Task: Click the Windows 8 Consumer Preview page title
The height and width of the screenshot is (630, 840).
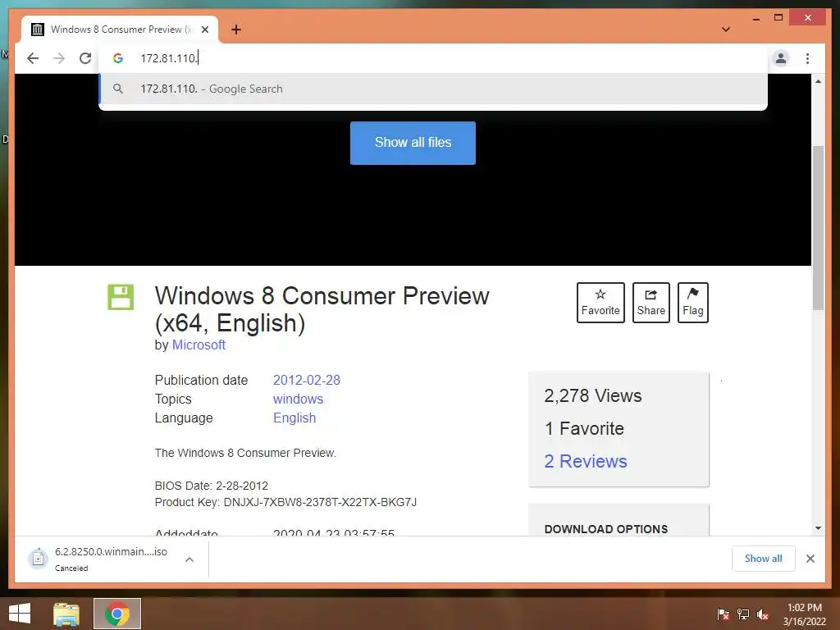Action: [322, 309]
